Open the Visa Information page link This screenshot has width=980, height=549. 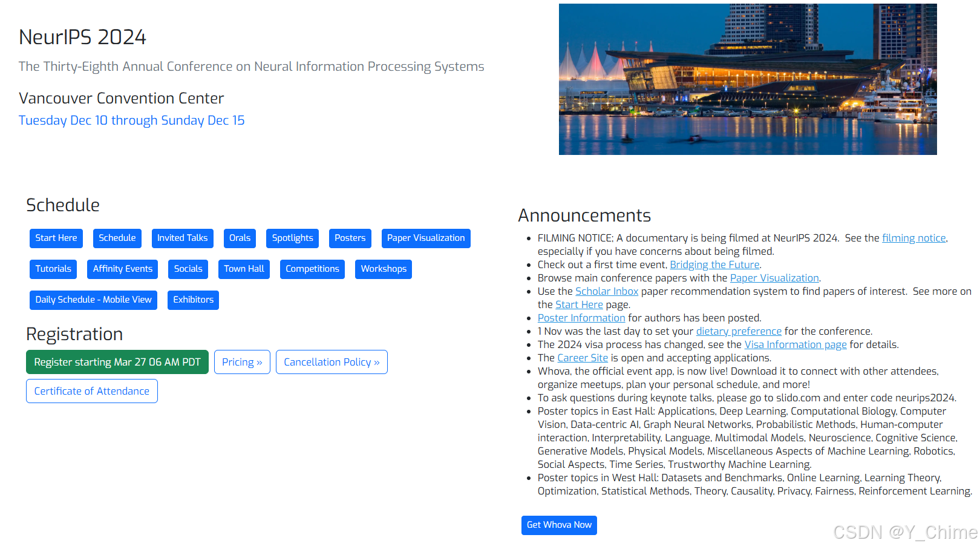[x=795, y=344]
